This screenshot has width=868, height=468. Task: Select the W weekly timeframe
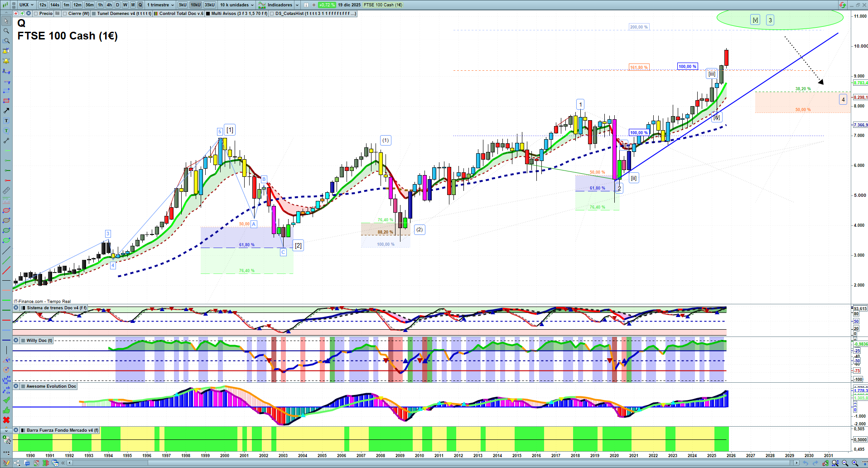pyautogui.click(x=125, y=5)
